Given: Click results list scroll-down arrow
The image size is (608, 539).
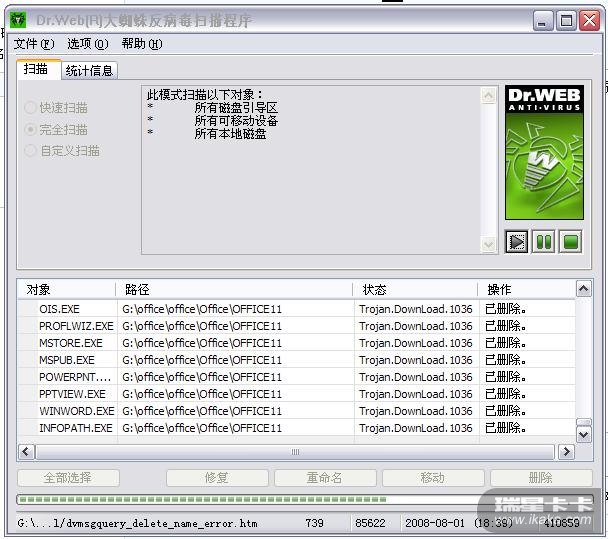Looking at the screenshot, I should click(584, 435).
